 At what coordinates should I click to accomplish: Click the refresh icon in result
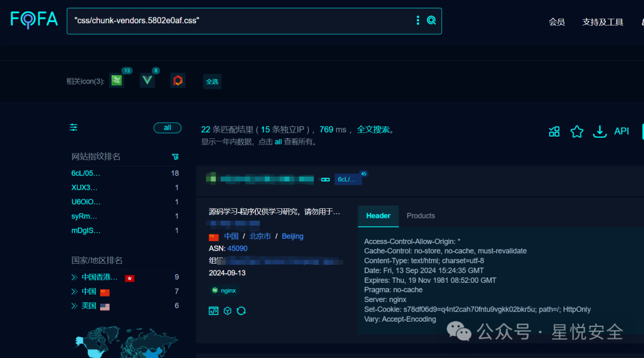tap(241, 311)
